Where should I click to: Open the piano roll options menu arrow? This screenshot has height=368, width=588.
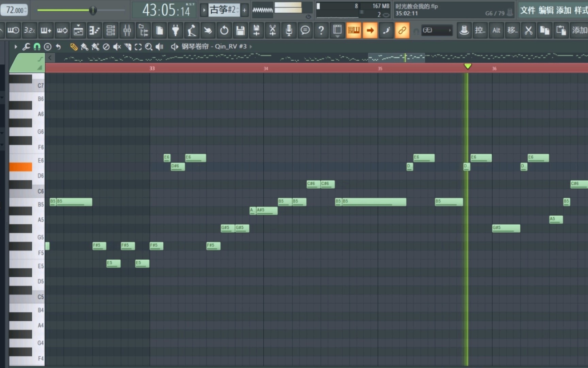click(16, 47)
